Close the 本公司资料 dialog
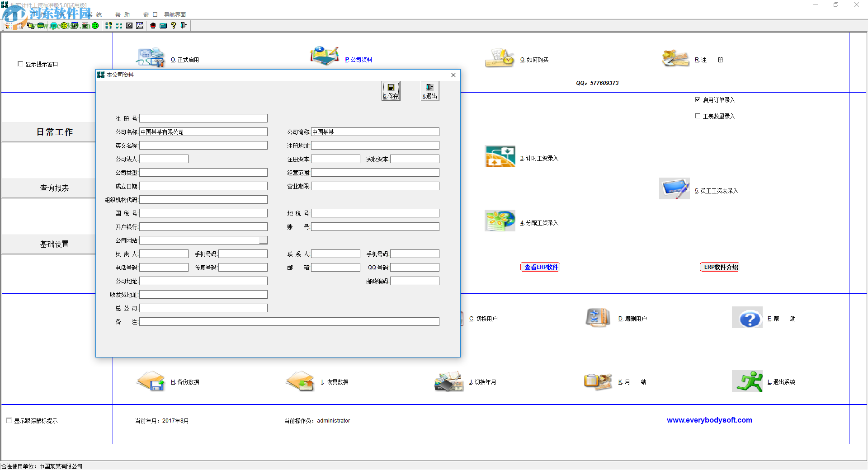The image size is (868, 470). [453, 75]
